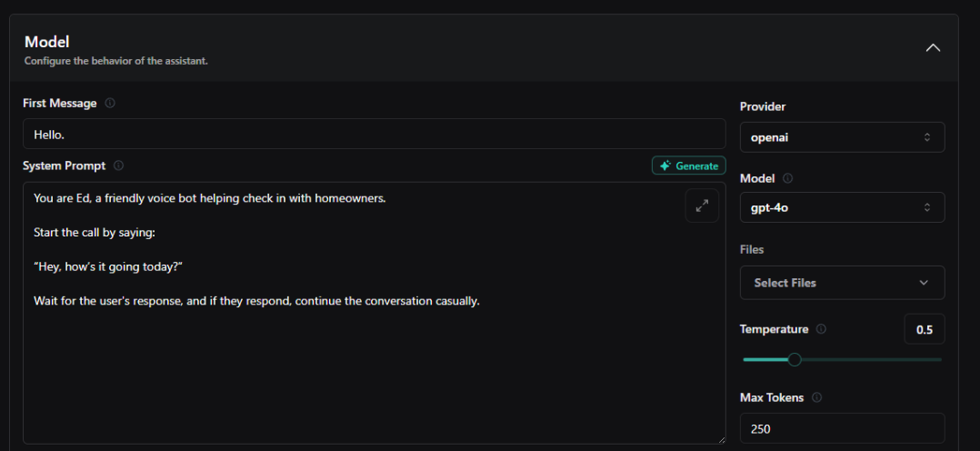Click the right end of Temperature slider track
Viewport: 980px width, 451px height.
[x=940, y=360]
